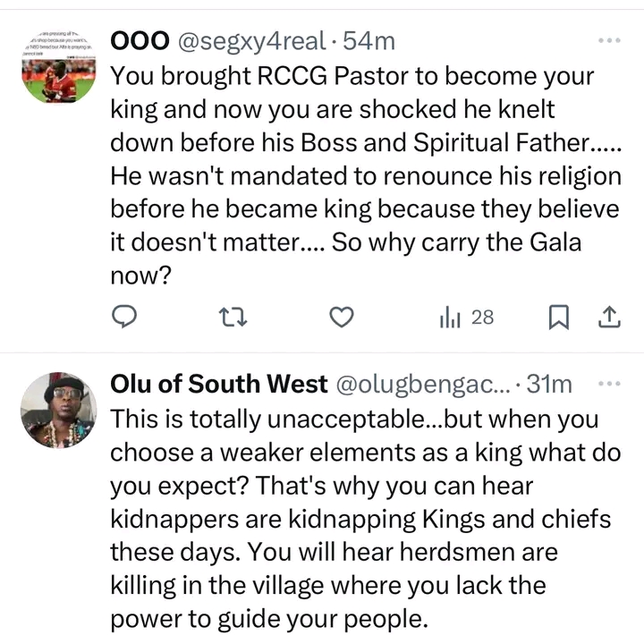Click the 54m timestamp
Viewport: 644px width, 644px height.
tap(370, 42)
